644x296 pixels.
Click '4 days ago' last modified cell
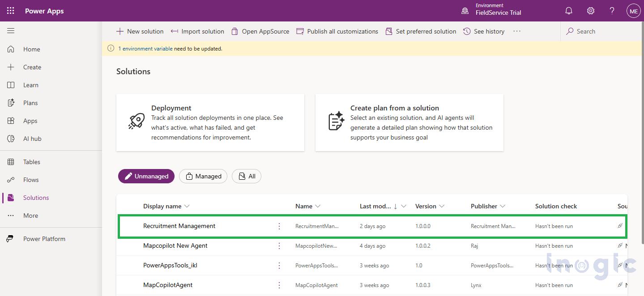372,246
